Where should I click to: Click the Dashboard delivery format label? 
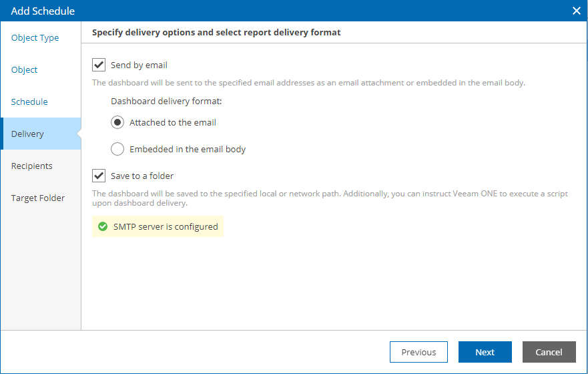166,102
